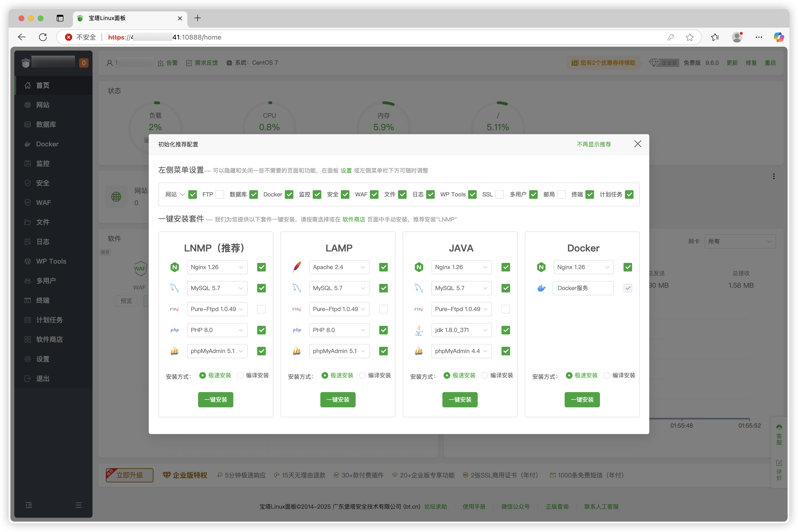
Task: Click the customer service 客服 headset icon
Action: coord(779,428)
